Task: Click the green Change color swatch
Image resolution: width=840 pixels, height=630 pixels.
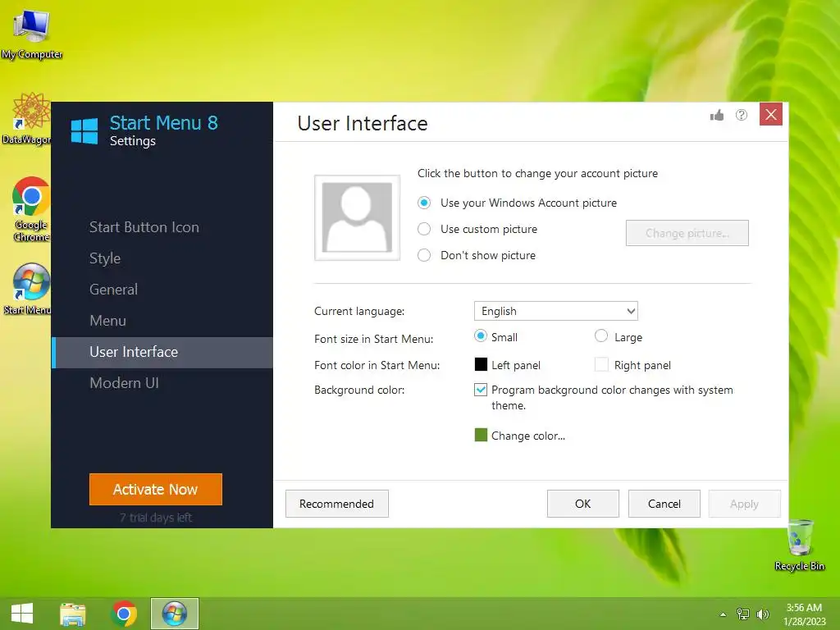Action: (x=481, y=435)
